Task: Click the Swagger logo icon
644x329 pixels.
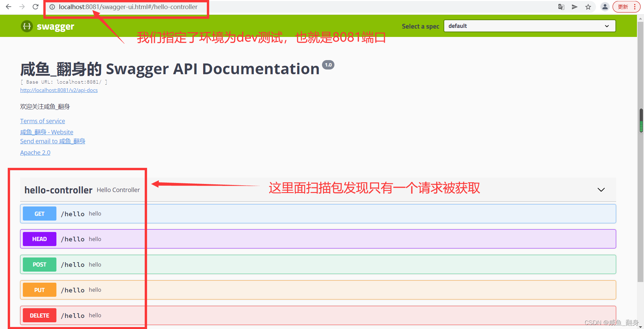Action: click(27, 26)
